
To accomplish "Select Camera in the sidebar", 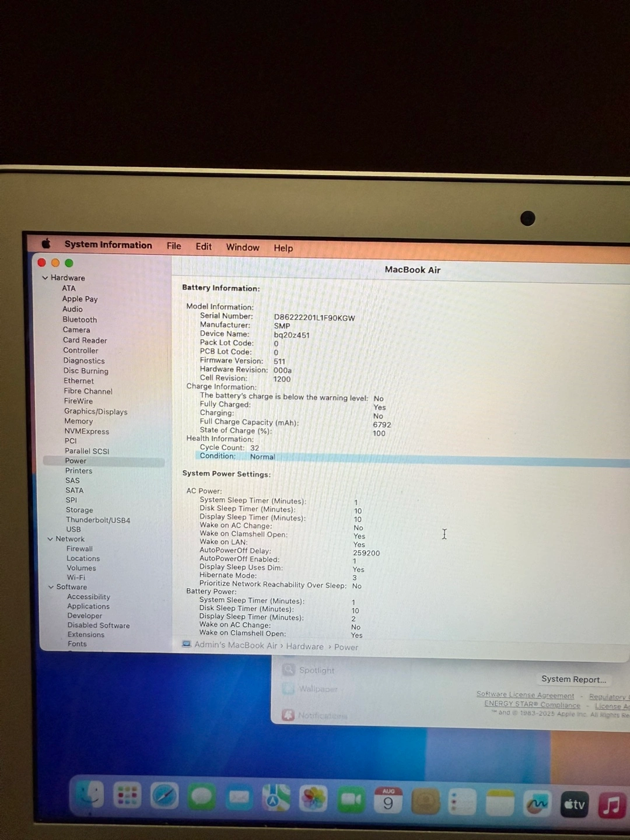I will coord(76,330).
